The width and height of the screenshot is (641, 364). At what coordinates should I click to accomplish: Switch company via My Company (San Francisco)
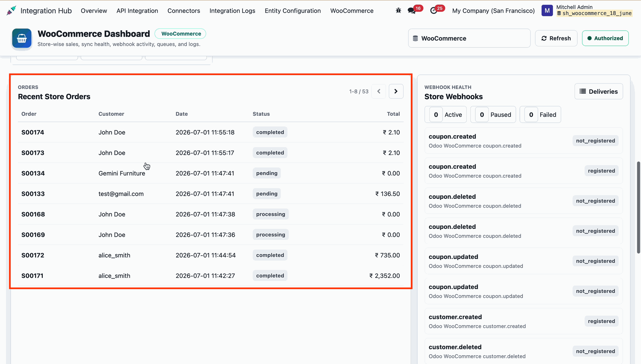[493, 11]
